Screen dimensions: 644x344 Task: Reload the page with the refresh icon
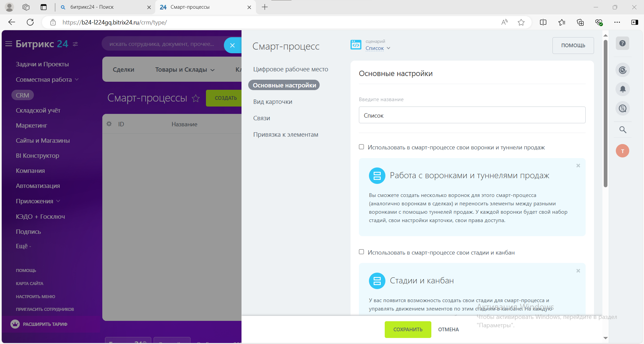coord(30,22)
